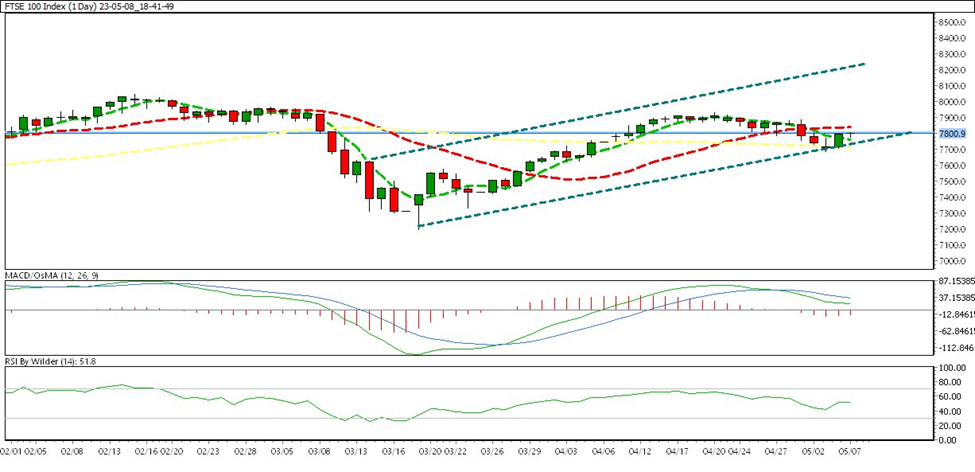Click the 03/26 date axis label
This screenshot has width=975, height=472.
(x=492, y=450)
